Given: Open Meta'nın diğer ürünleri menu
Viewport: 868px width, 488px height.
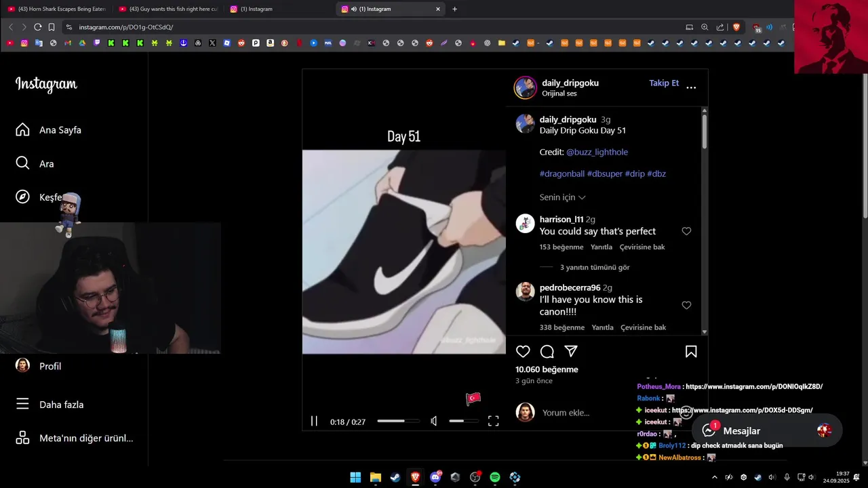Looking at the screenshot, I should coord(74,438).
